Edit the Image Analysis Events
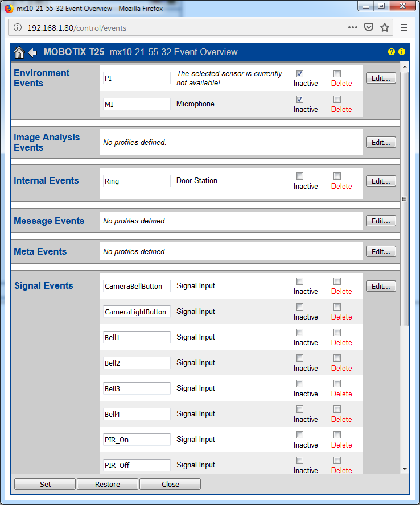420x505 pixels. [381, 142]
